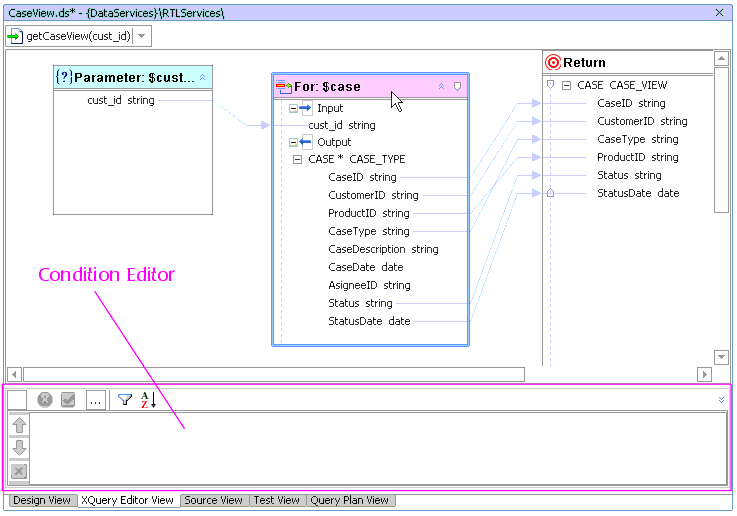
Task: Click the Parameter node question-mark icon
Action: 63,77
